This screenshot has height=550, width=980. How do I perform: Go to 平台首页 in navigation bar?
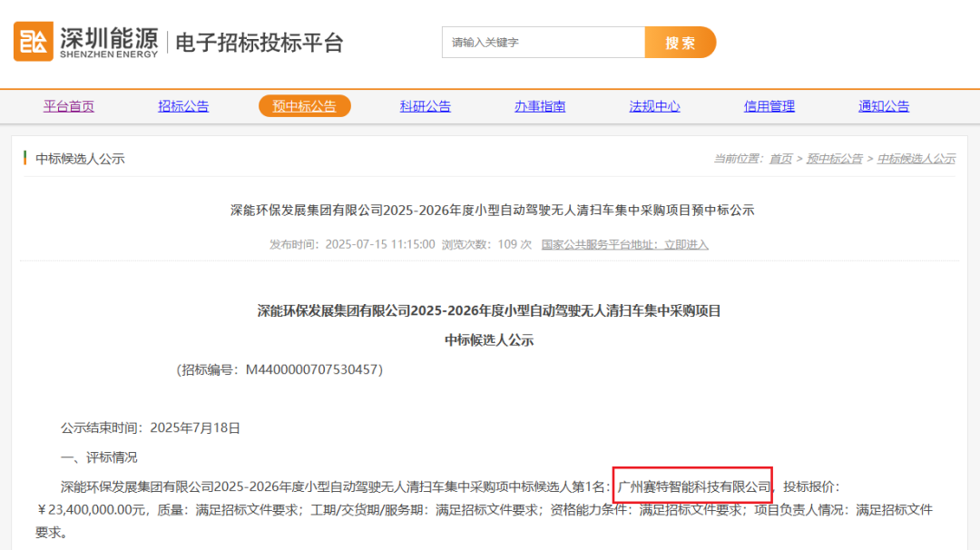[x=69, y=106]
